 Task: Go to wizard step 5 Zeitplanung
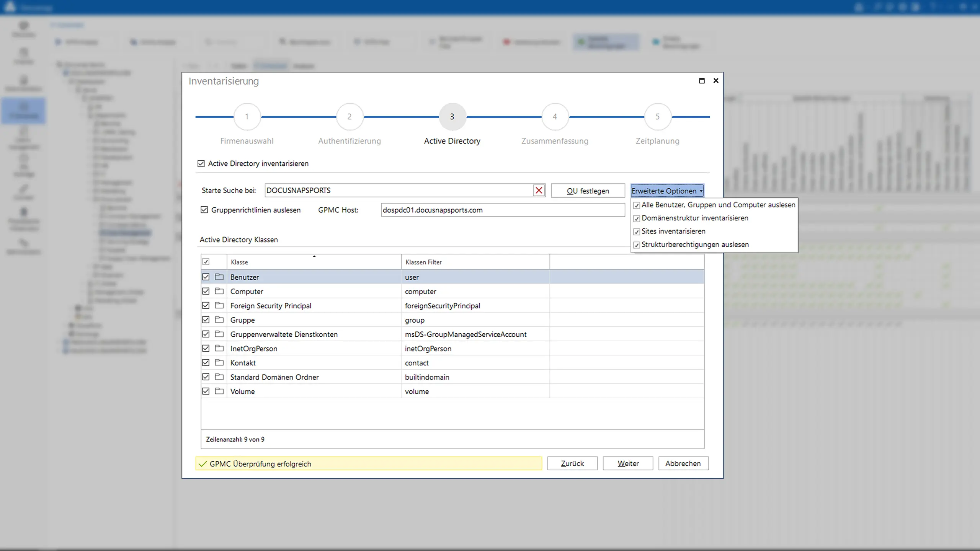click(657, 117)
